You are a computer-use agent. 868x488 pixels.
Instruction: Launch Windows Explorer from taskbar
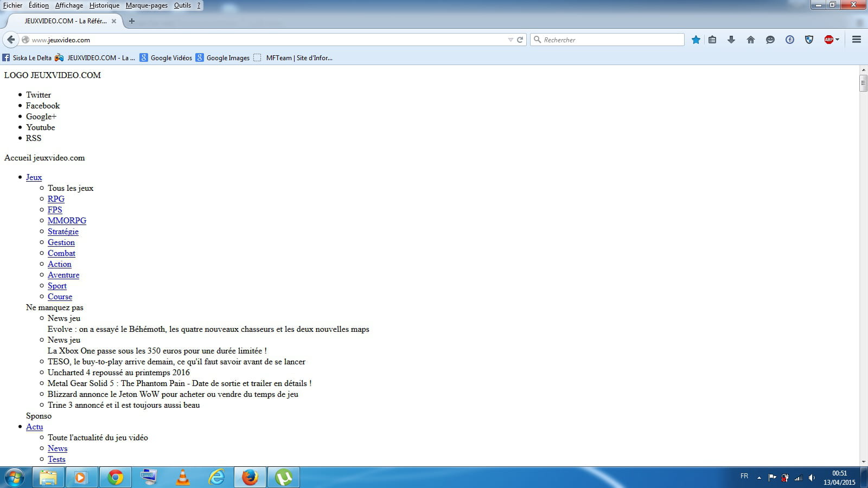pos(48,478)
